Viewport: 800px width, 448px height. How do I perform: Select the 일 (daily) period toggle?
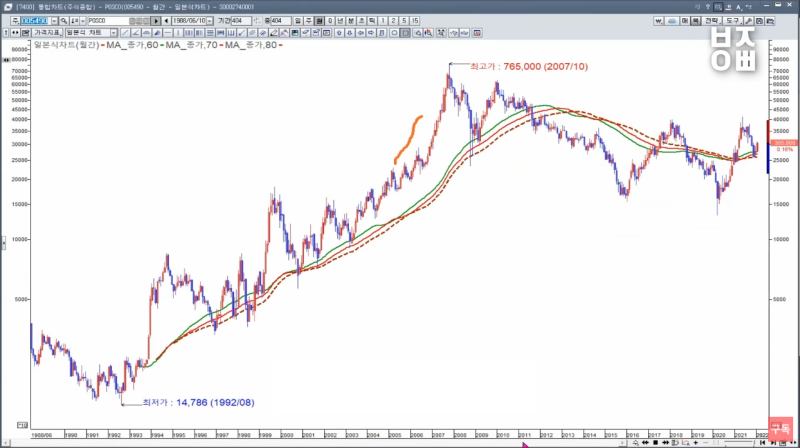tap(297, 21)
